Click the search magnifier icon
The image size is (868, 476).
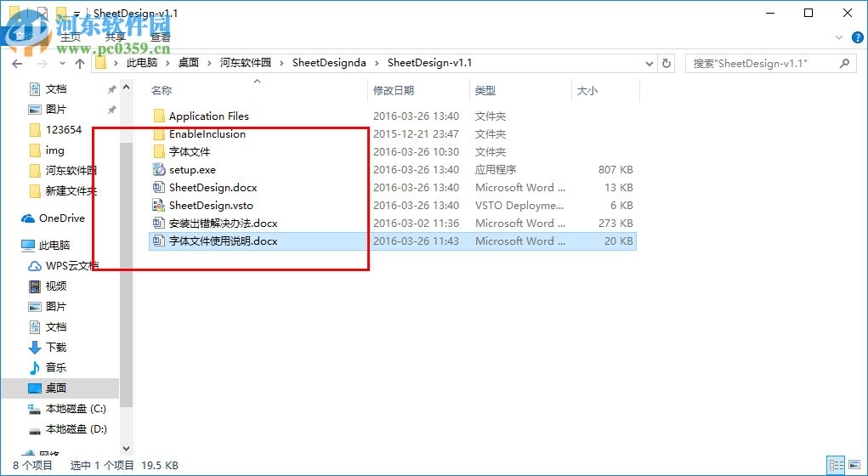pyautogui.click(x=844, y=63)
